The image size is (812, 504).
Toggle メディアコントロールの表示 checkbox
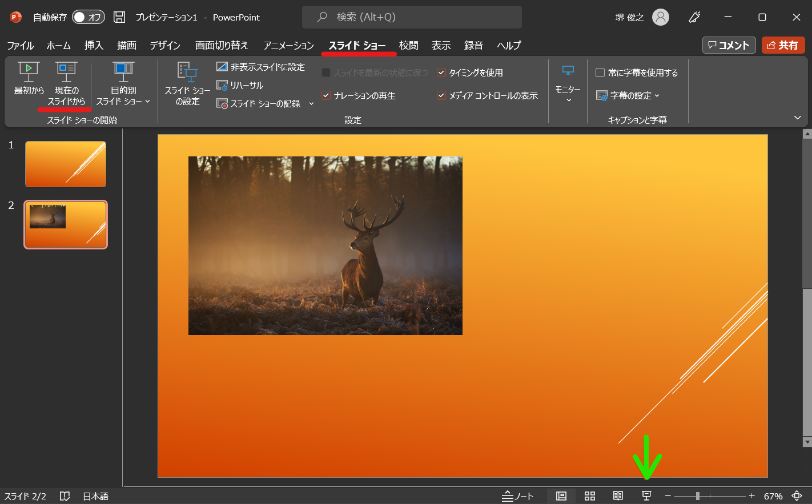[x=441, y=95]
